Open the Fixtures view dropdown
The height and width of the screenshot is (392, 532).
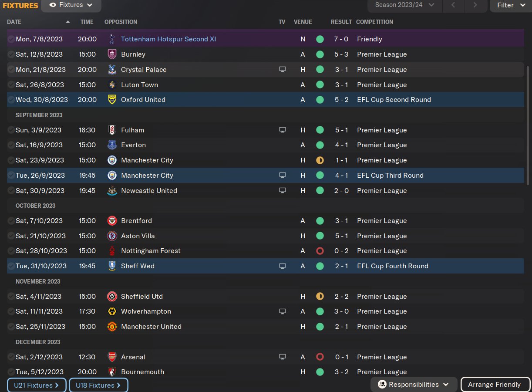71,5
